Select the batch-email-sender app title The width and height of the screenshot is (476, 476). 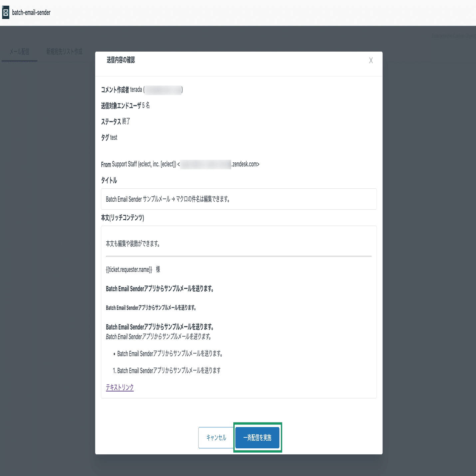(x=31, y=13)
